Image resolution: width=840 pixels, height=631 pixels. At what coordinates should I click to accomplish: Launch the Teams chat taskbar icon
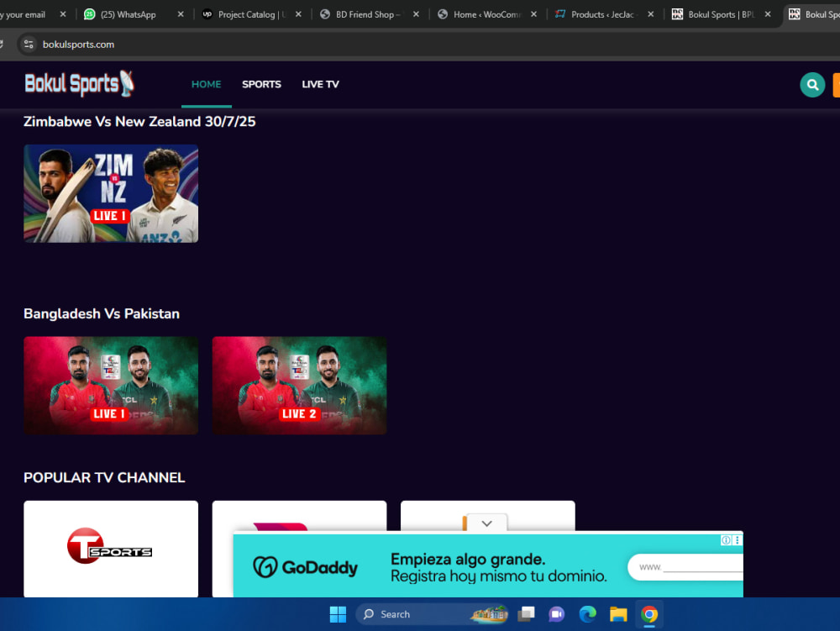pos(557,614)
